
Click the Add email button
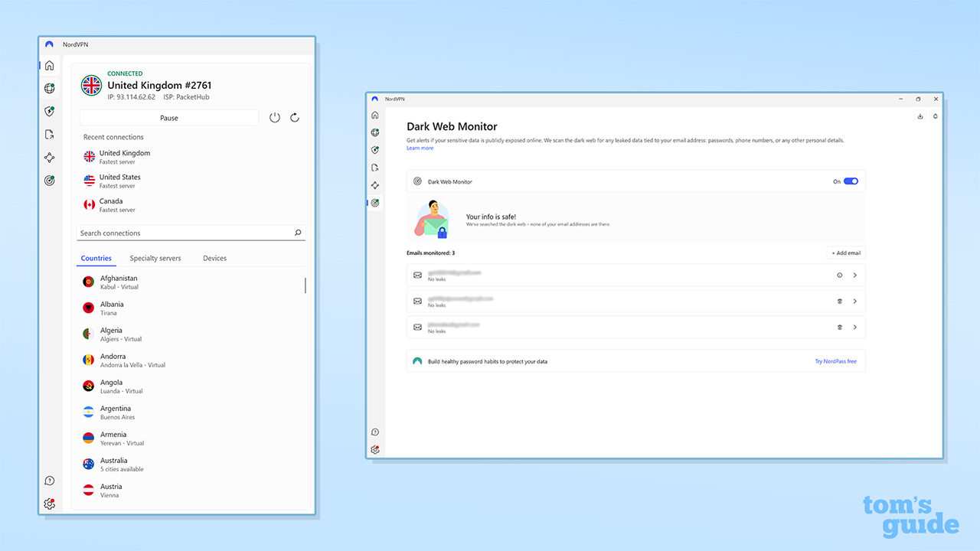pyautogui.click(x=846, y=253)
